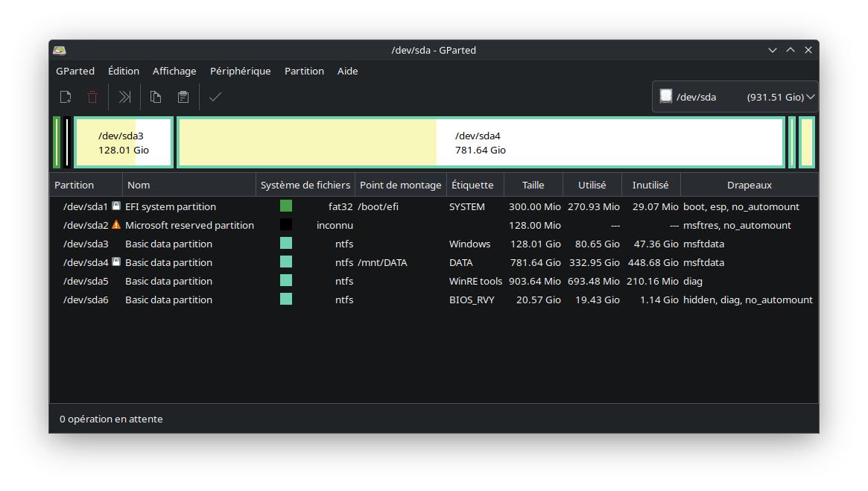Open the Périphérique menu
Image resolution: width=868 pixels, height=491 pixels.
coord(240,71)
